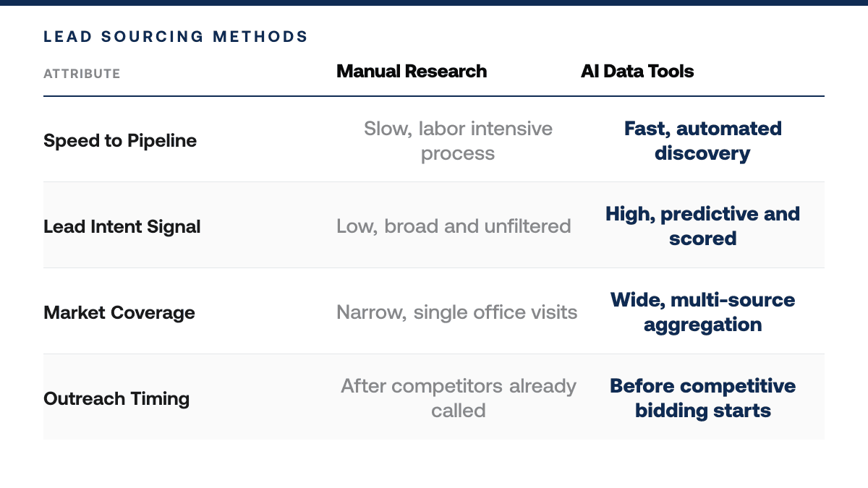Screen dimensions: 868x488
Task: Click the 'Lead Sourcing Methods' heading
Action: point(176,36)
